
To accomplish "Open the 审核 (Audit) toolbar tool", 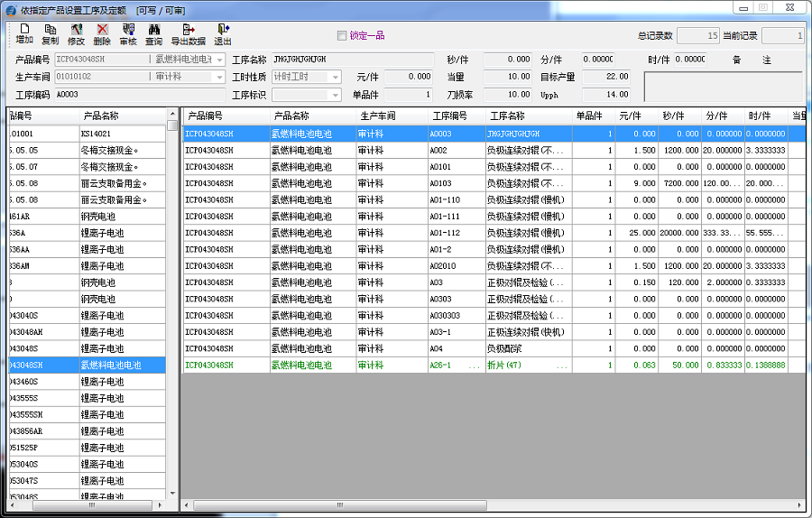I will (x=128, y=34).
